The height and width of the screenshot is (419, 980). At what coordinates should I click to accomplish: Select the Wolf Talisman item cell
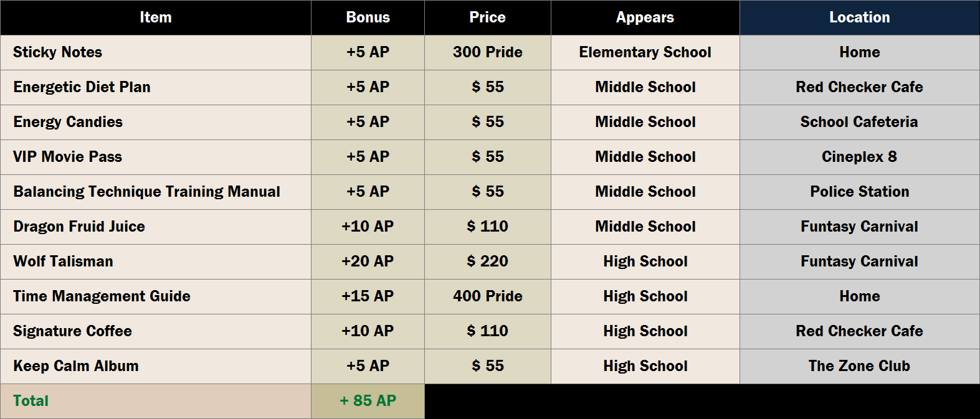pyautogui.click(x=64, y=261)
